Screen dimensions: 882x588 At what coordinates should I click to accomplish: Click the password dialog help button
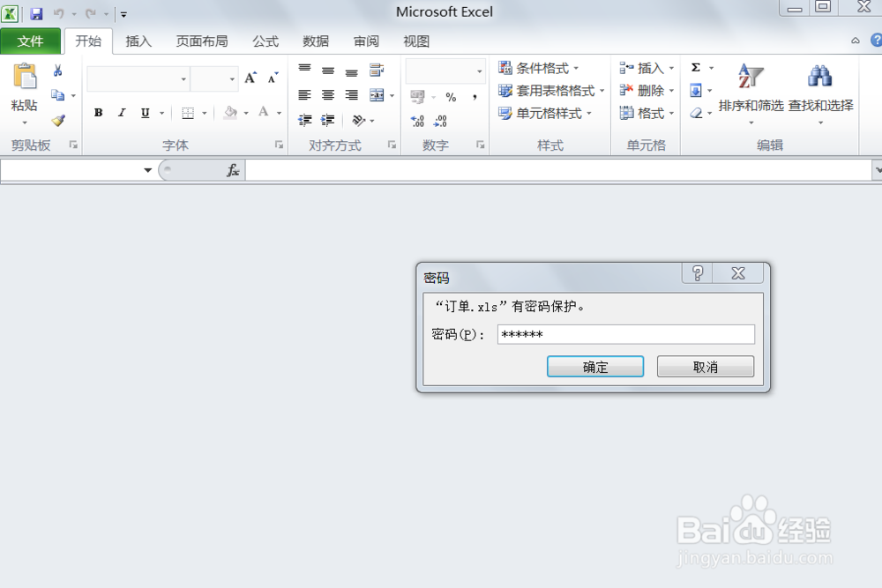(x=698, y=273)
